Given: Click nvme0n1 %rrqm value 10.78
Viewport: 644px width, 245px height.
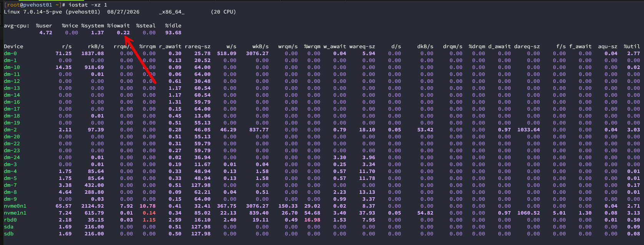Looking at the screenshot, I should coord(147,206).
